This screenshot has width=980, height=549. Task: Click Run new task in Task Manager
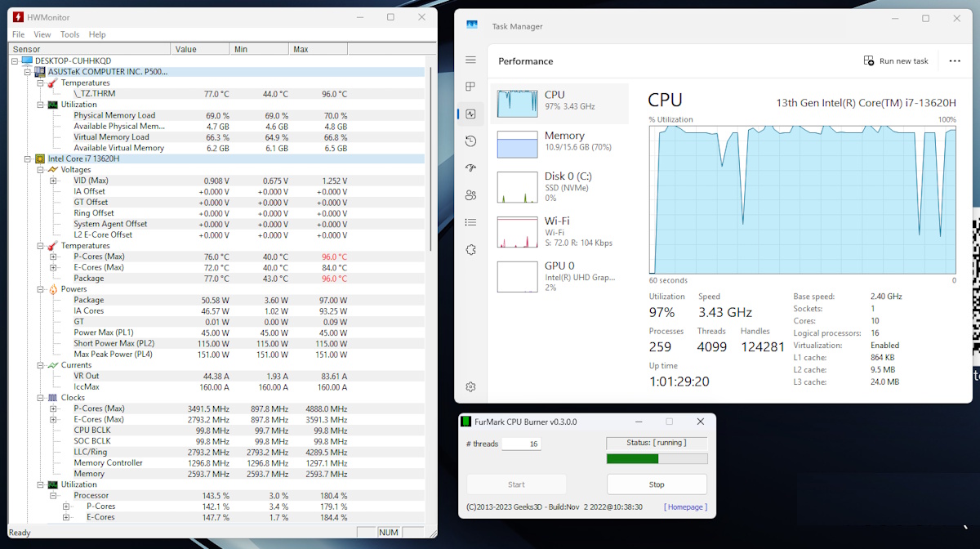coord(895,60)
